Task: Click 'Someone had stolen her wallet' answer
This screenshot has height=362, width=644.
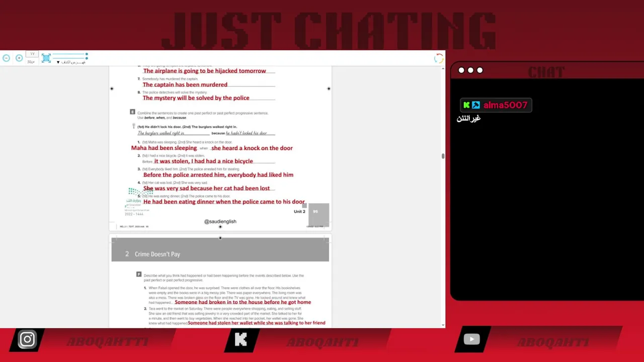Action: (x=257, y=323)
